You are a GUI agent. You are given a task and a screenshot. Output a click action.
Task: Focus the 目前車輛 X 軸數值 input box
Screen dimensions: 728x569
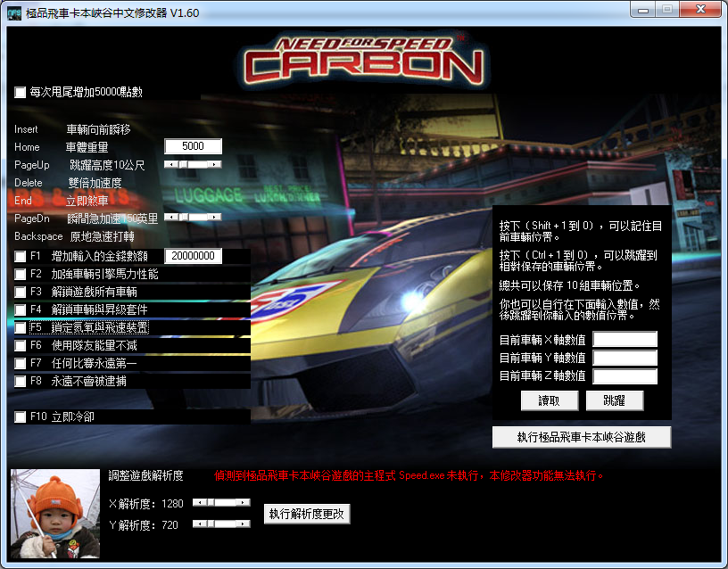(625, 339)
